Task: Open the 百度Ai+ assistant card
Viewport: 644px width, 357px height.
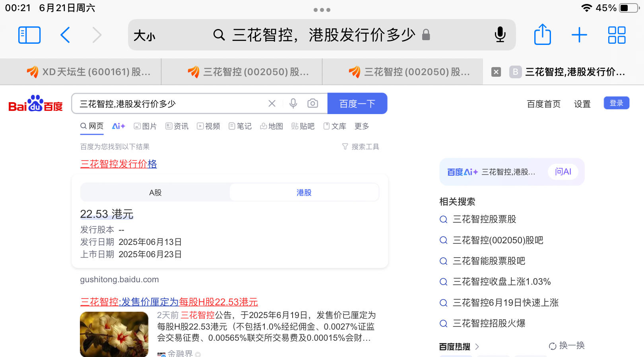Action: coord(512,172)
